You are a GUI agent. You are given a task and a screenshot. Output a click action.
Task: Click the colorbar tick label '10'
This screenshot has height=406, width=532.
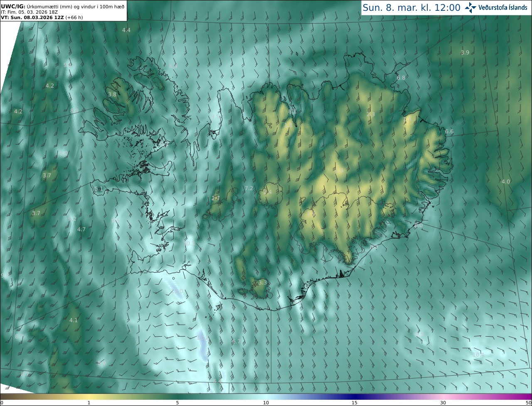(x=266, y=403)
